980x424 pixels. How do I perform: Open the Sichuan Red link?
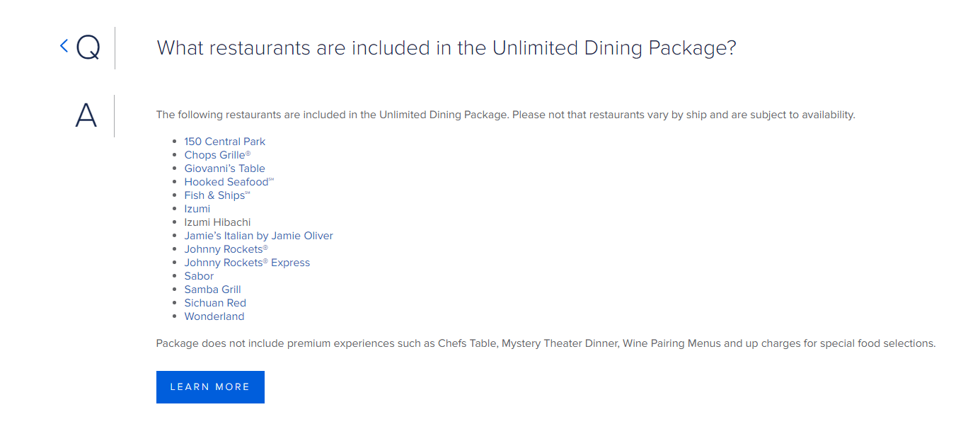click(x=215, y=303)
